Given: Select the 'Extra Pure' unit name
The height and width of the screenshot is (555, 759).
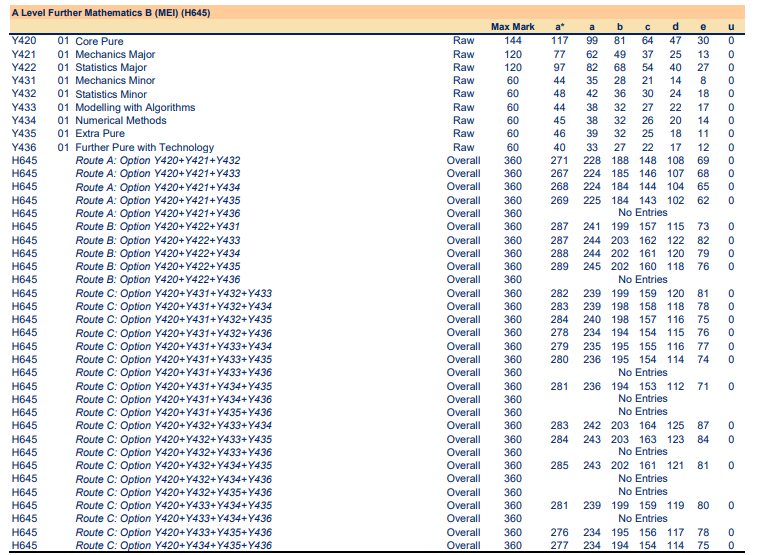Looking at the screenshot, I should click(100, 134).
